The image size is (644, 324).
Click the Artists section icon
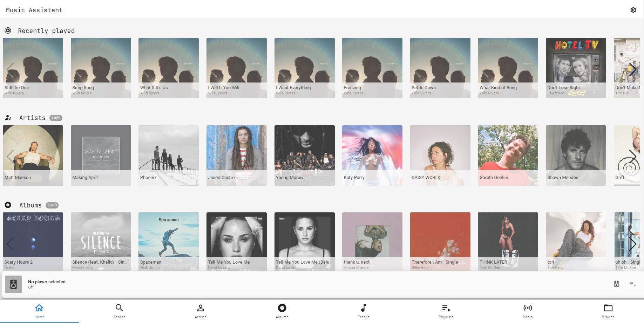(8, 118)
